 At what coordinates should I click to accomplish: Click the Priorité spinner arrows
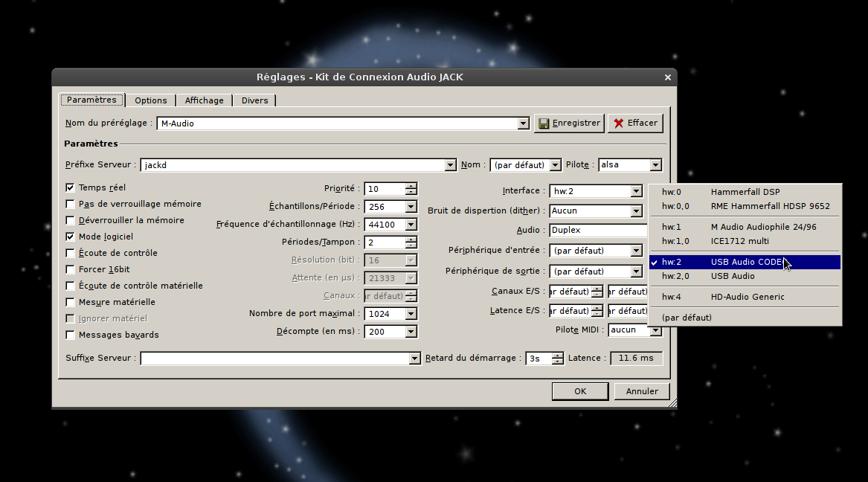tap(411, 189)
